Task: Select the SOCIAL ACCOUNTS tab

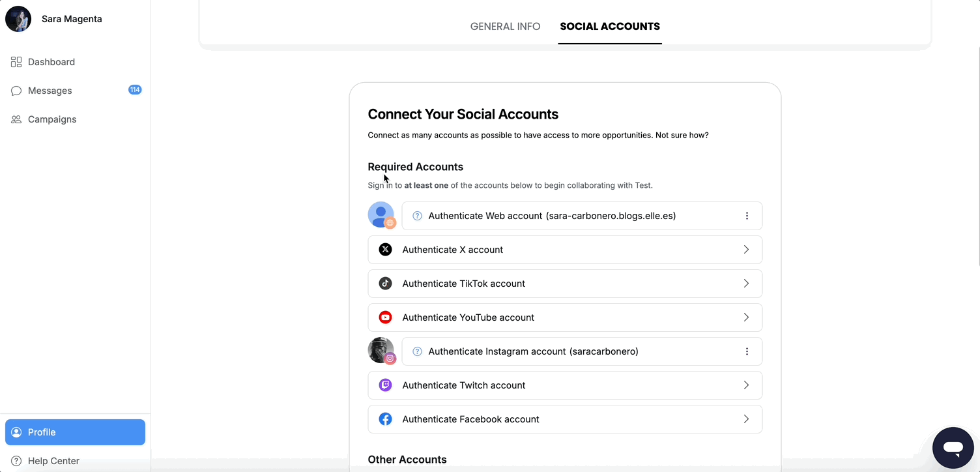Action: click(x=609, y=26)
